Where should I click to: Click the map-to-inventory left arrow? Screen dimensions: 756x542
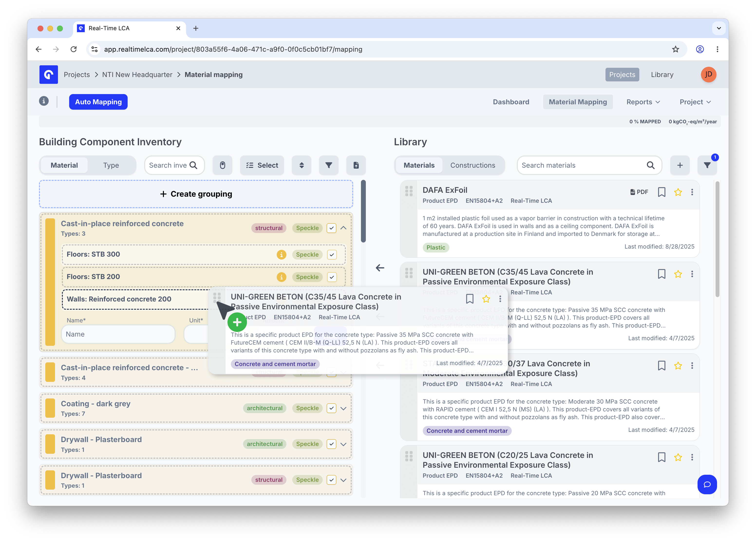pyautogui.click(x=380, y=268)
